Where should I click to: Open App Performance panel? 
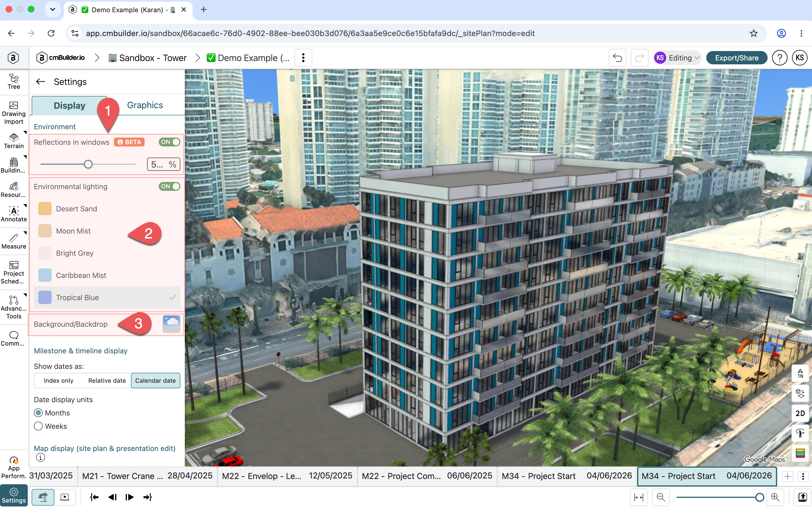click(14, 467)
